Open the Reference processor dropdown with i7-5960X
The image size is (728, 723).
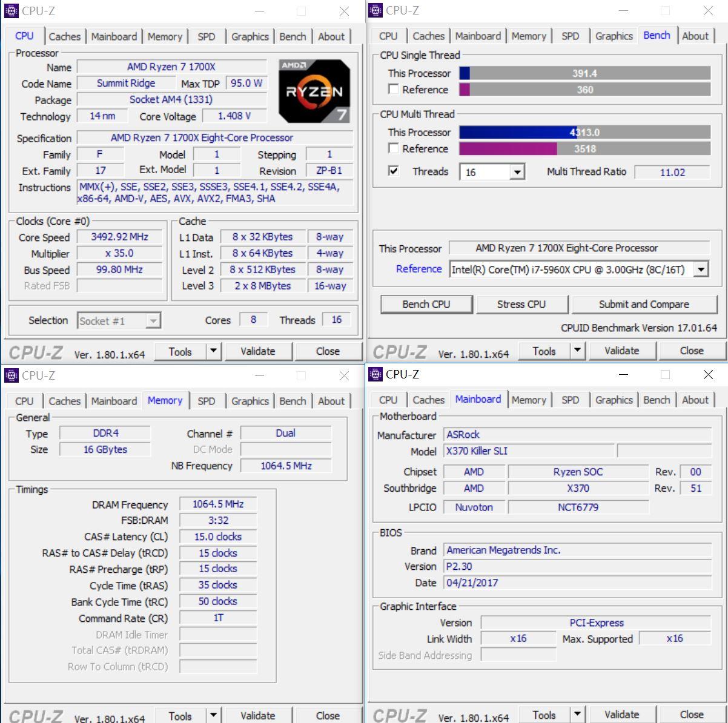[701, 269]
